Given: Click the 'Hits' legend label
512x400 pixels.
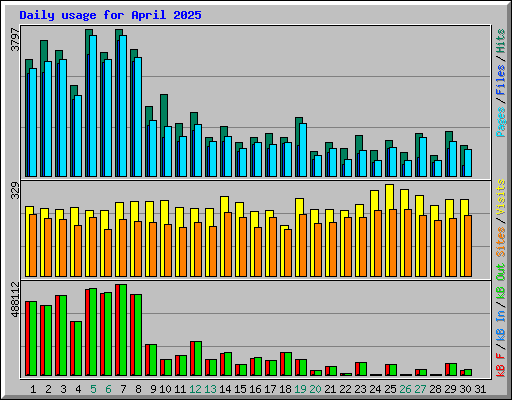Looking at the screenshot, I should tap(501, 41).
